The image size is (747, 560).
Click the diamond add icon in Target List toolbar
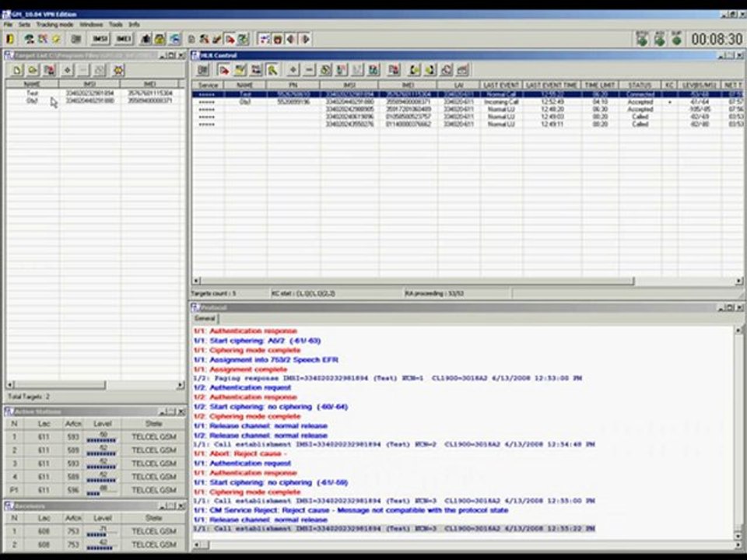(67, 71)
